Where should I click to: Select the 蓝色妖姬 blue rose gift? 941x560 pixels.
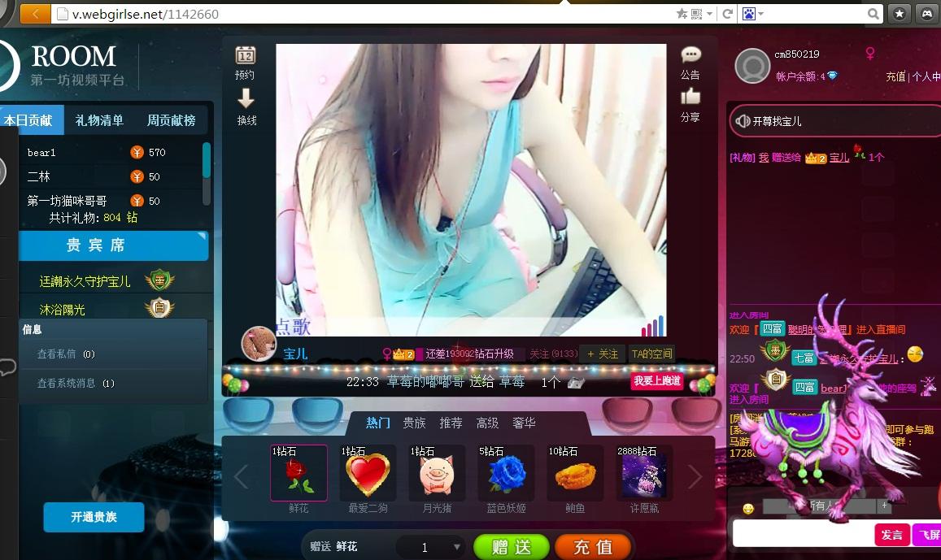(x=506, y=473)
